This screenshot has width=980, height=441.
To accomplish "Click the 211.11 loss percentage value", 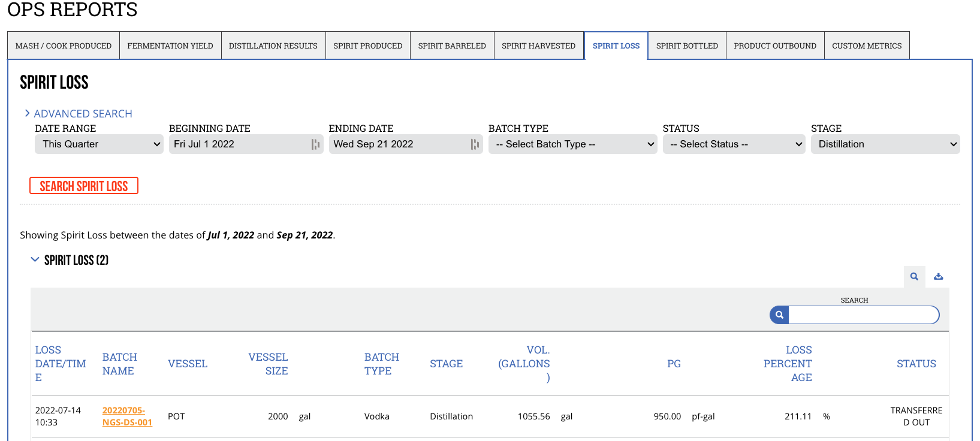I will [798, 416].
